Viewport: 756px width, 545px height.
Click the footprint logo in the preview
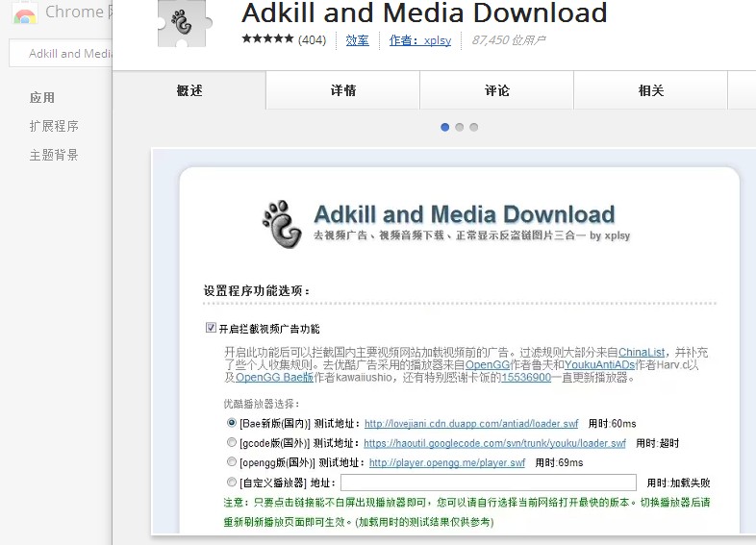click(282, 224)
